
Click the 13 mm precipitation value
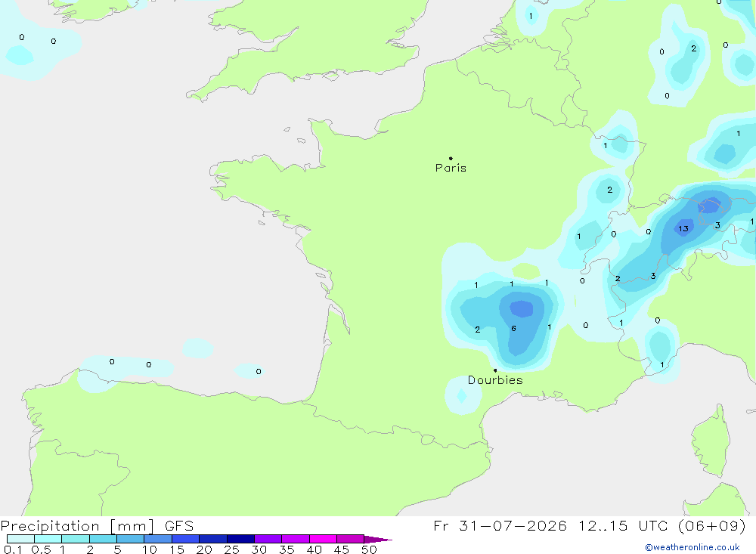pyautogui.click(x=683, y=228)
